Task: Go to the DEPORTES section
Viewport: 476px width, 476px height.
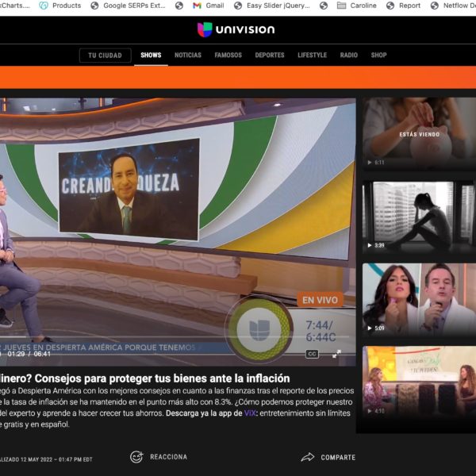Action: [x=270, y=55]
